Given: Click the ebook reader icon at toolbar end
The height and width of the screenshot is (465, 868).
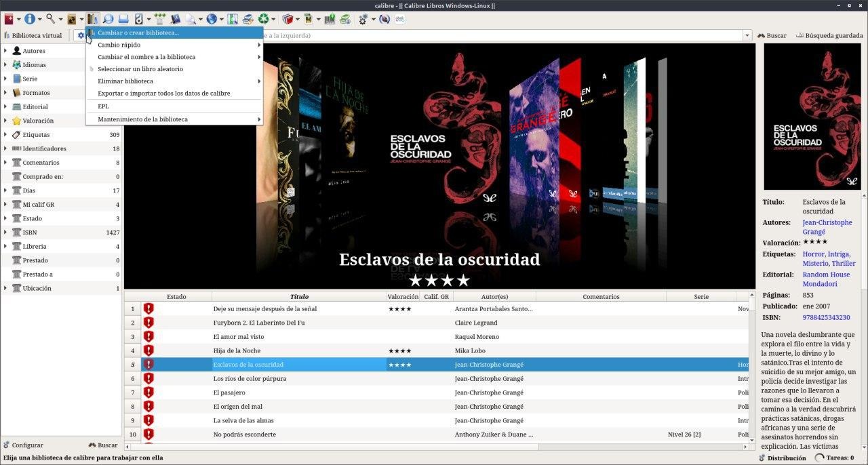Looking at the screenshot, I should (400, 19).
